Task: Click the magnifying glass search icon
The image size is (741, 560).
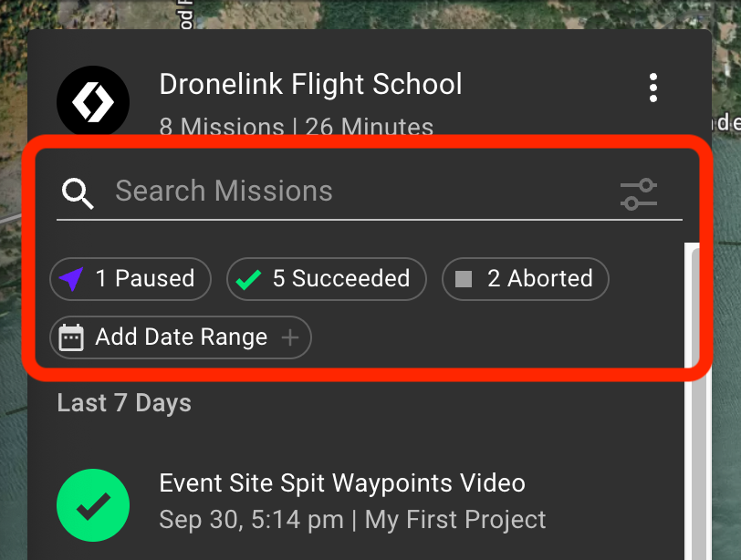Action: click(78, 193)
